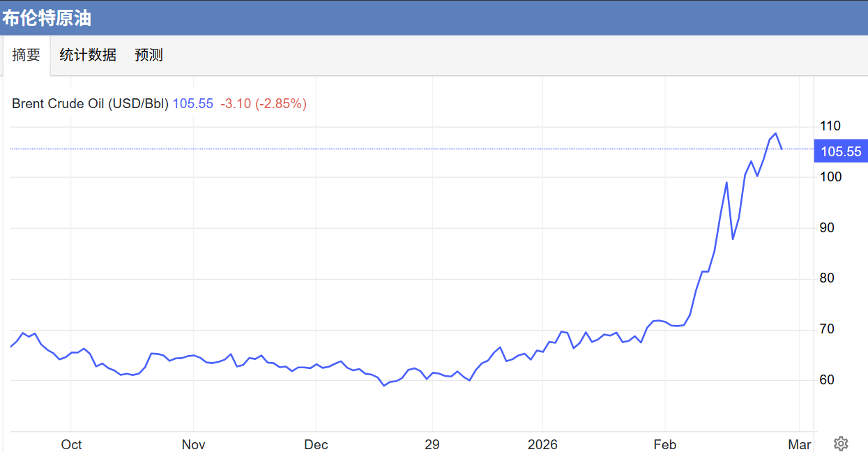
Task: Switch to the 摘要 tab
Action: [26, 55]
